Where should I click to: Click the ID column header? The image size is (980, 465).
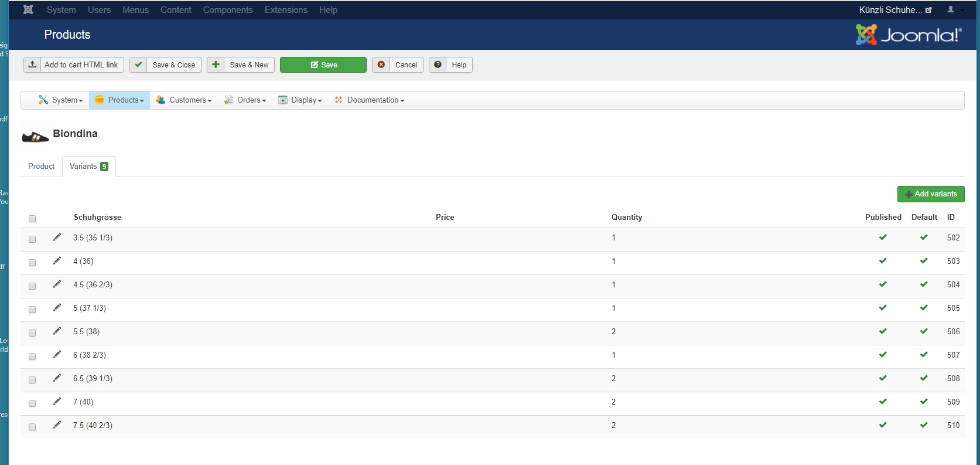951,217
